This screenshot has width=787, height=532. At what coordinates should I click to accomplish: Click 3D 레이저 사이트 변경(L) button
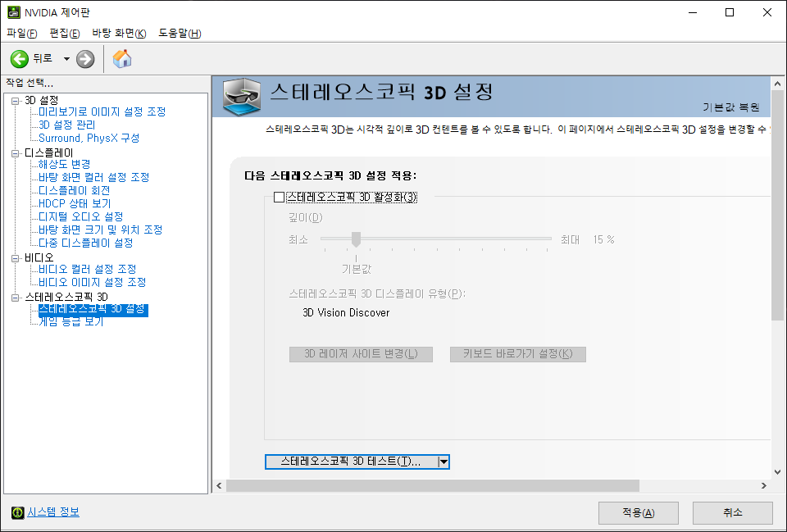tap(361, 354)
